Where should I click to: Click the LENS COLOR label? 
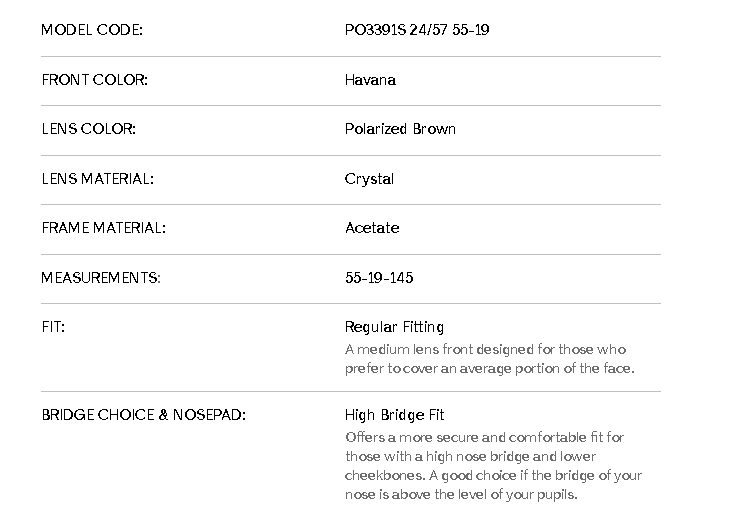coord(88,129)
